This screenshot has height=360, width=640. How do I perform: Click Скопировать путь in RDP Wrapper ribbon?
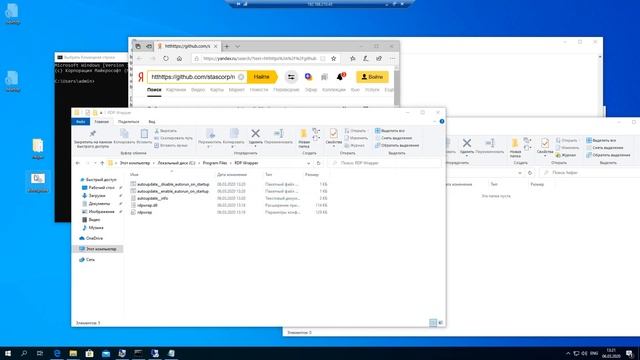click(173, 138)
